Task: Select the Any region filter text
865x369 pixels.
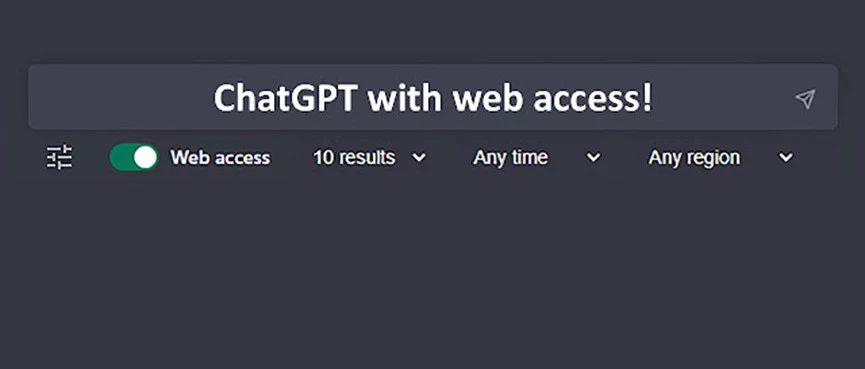Action: click(x=694, y=158)
